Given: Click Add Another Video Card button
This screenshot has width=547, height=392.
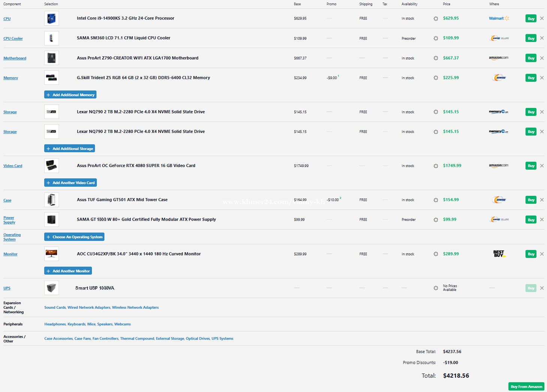Looking at the screenshot, I should click(70, 183).
